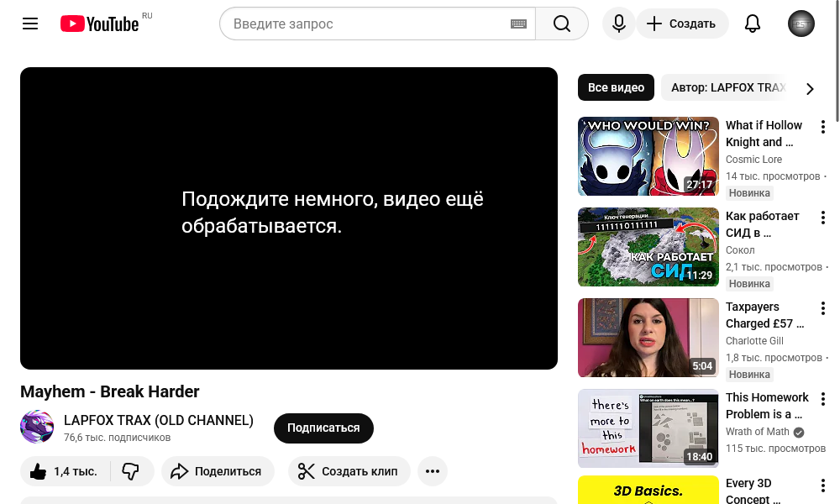The width and height of the screenshot is (840, 504).
Task: Open notifications bell
Action: point(753,24)
